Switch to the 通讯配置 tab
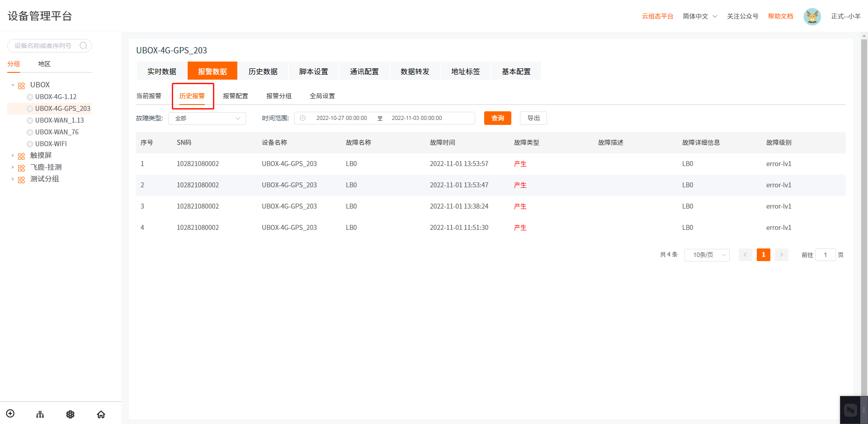 364,71
